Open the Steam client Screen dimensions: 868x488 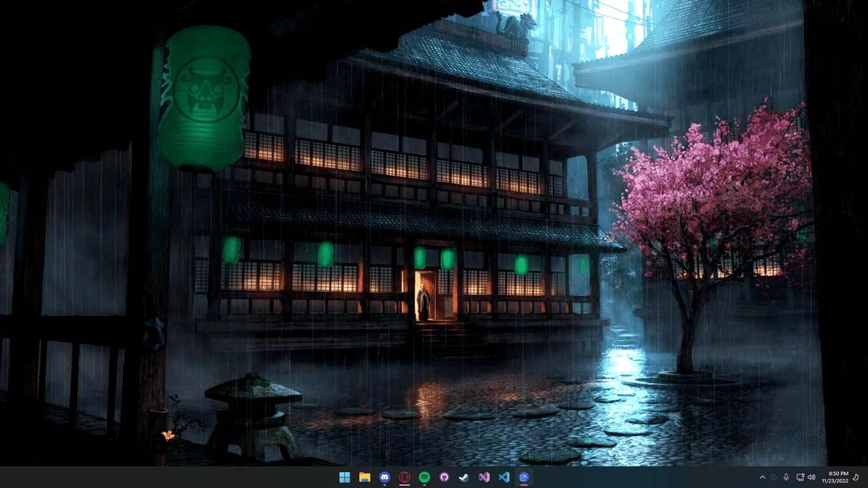tap(465, 477)
